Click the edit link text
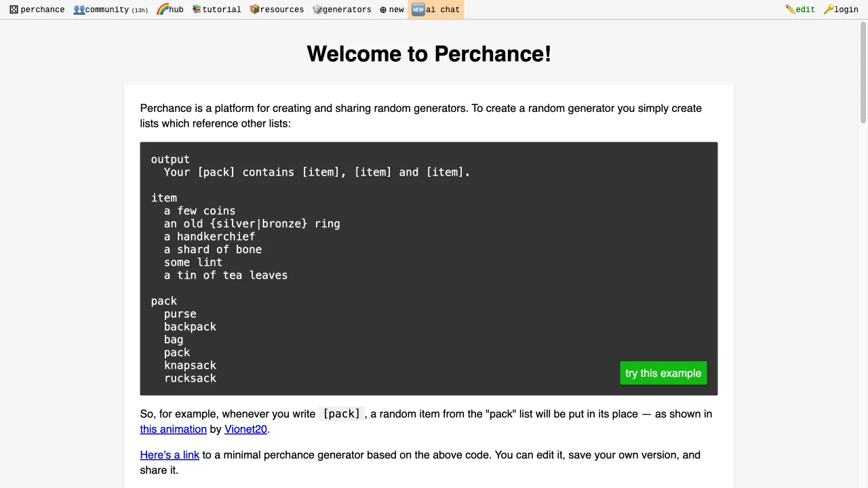868x488 pixels. click(806, 10)
